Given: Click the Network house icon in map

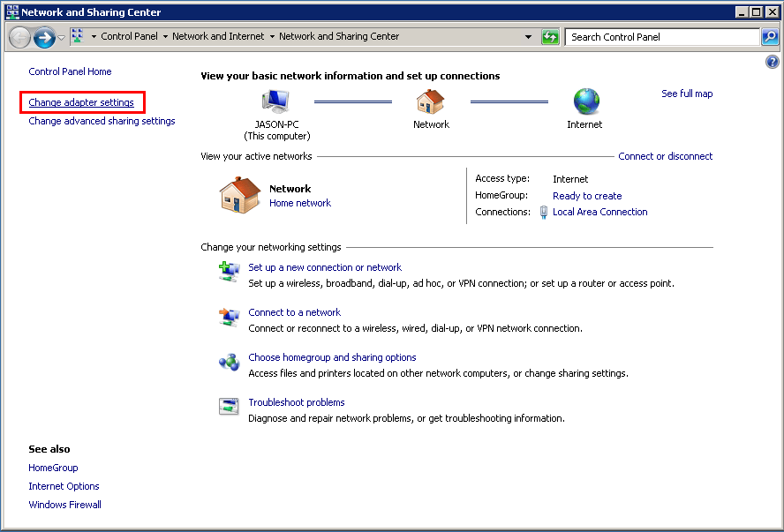Looking at the screenshot, I should tap(431, 101).
